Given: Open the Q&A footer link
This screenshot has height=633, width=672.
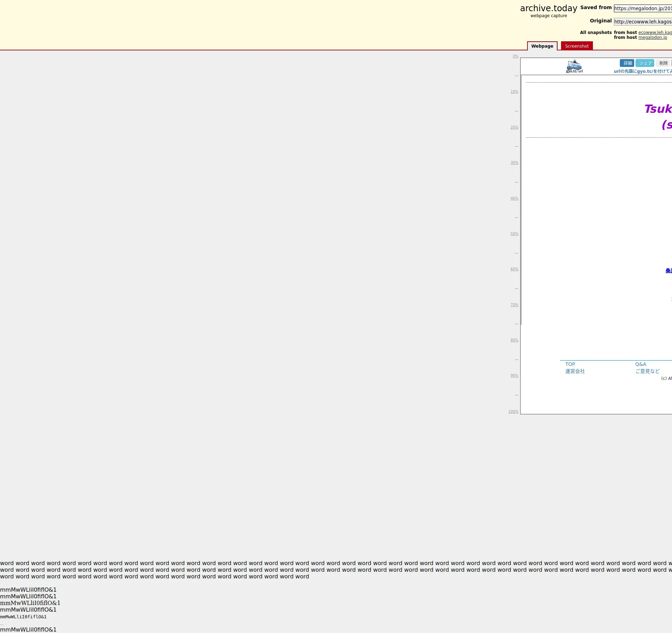Looking at the screenshot, I should 640,364.
